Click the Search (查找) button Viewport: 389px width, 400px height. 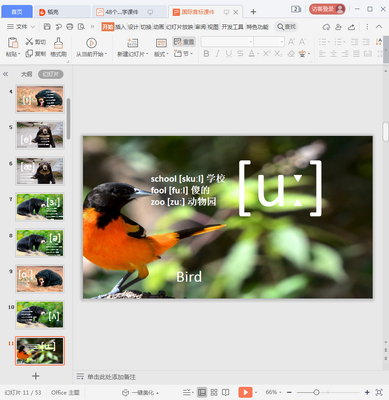286,27
